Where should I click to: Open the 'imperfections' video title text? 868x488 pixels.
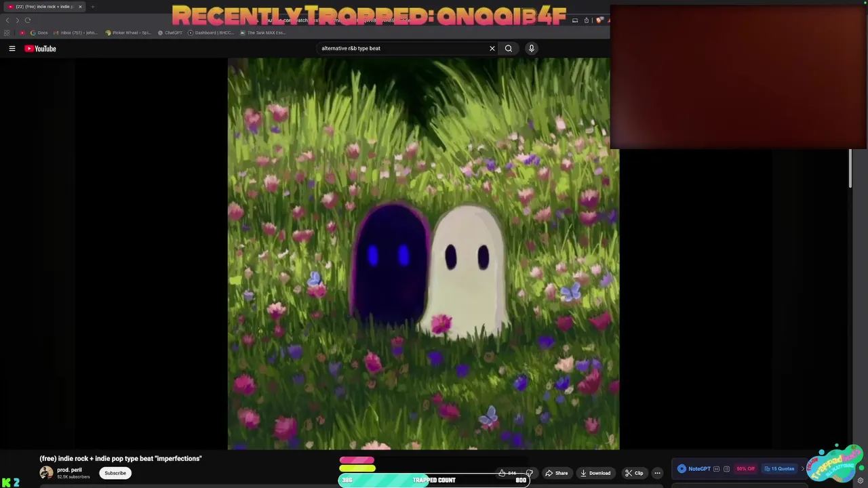tap(121, 459)
